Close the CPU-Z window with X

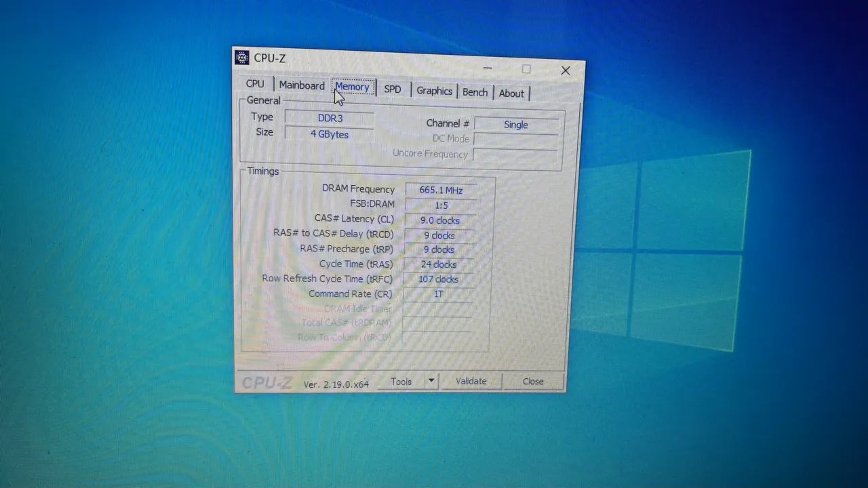(x=566, y=70)
